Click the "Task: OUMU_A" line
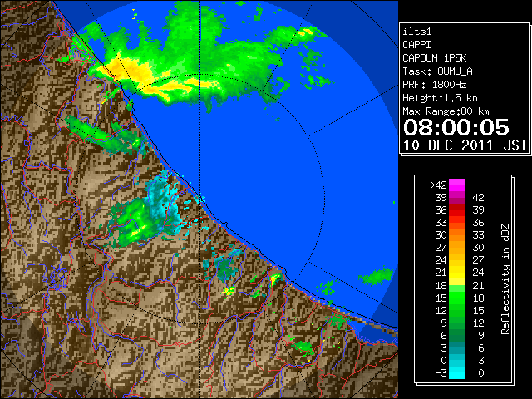Viewport: 532px width, 399px height. pyautogui.click(x=438, y=71)
